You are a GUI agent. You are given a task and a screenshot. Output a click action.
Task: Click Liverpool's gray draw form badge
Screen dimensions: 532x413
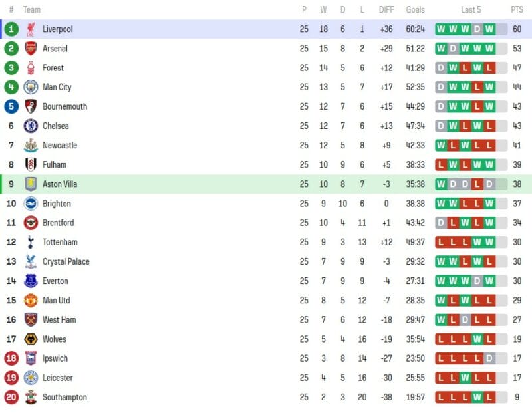(x=477, y=29)
